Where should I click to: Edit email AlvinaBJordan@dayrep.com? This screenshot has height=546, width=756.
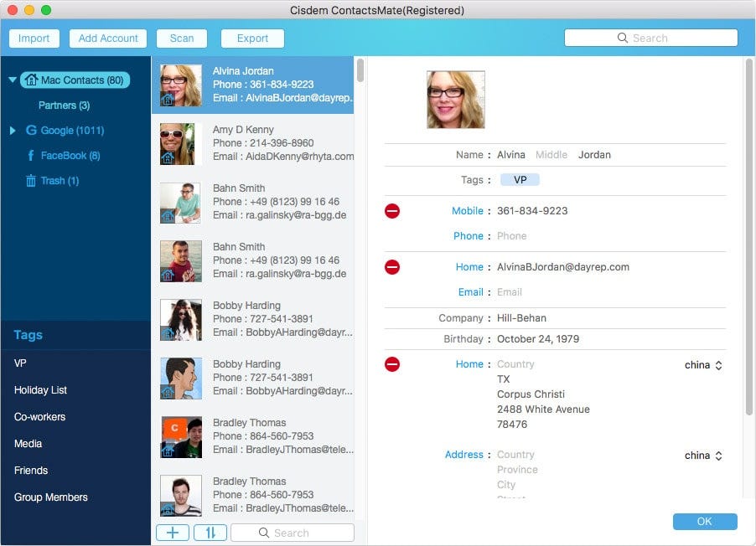tap(563, 266)
